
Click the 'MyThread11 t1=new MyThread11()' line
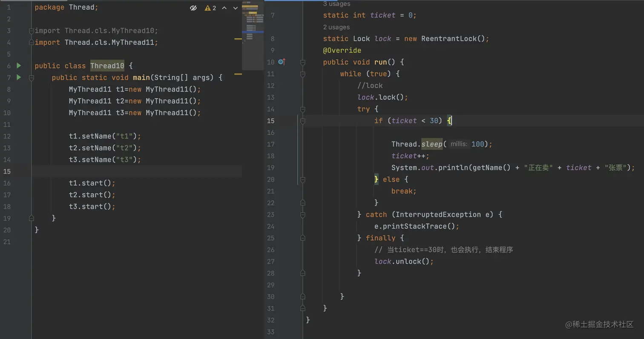tap(135, 89)
